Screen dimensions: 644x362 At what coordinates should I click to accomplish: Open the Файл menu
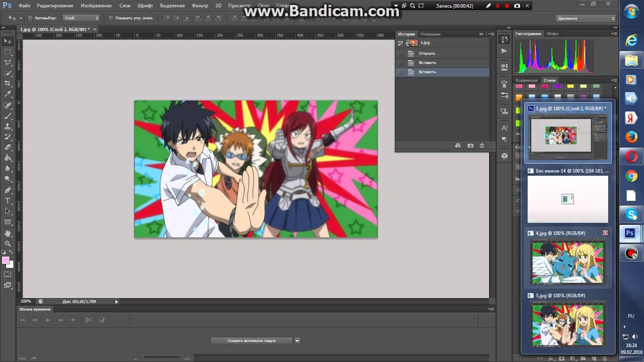coord(25,6)
